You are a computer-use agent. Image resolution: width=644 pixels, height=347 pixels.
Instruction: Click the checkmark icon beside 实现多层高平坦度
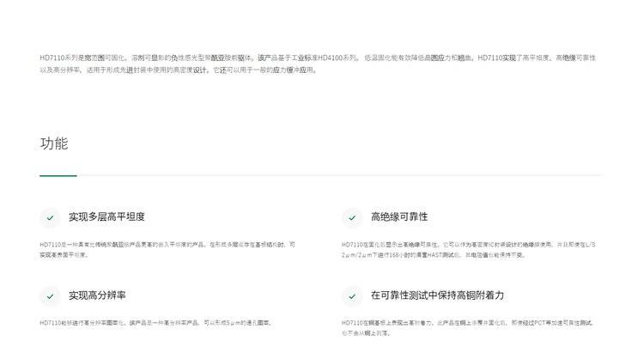click(50, 217)
